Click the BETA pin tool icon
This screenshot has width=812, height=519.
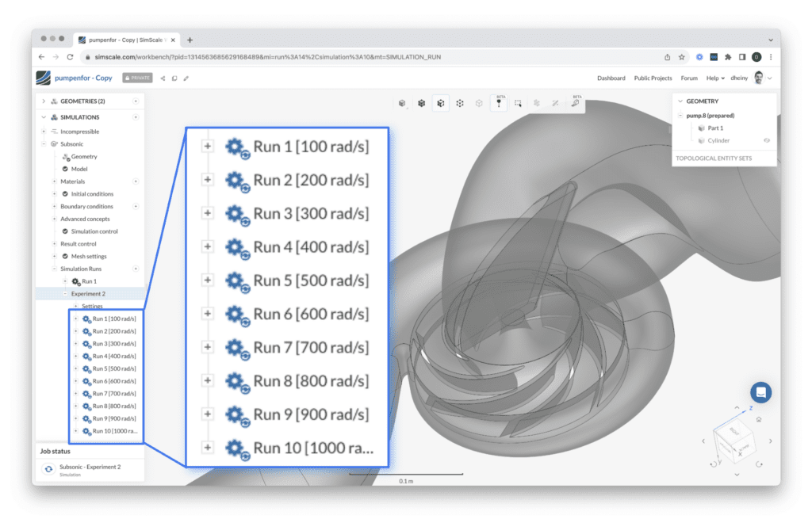pos(499,103)
